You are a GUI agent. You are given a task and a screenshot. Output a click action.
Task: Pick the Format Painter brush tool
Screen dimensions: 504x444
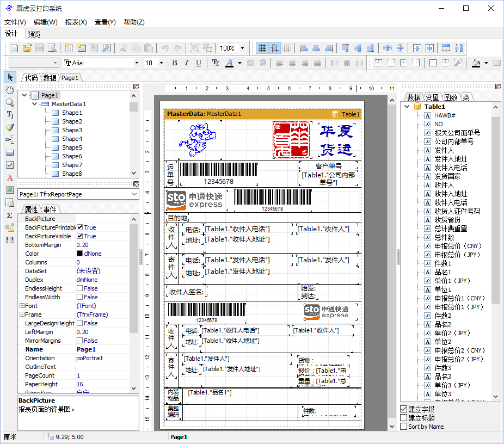click(10, 127)
